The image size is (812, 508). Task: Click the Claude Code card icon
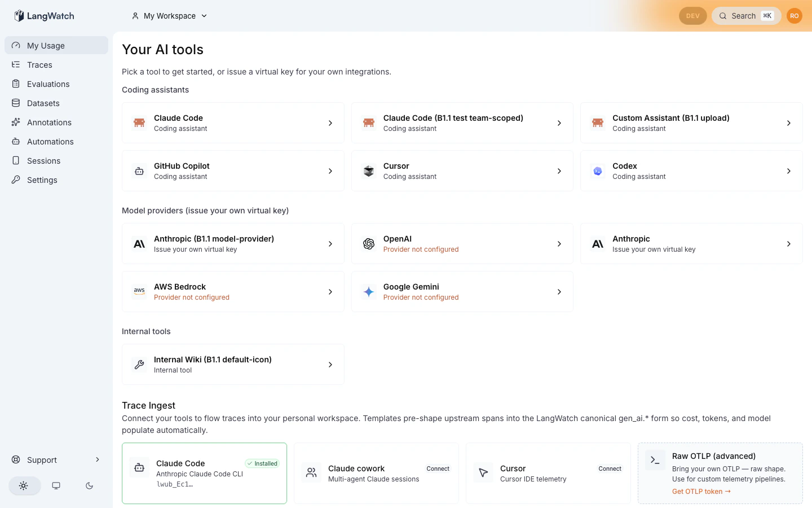pos(139,123)
